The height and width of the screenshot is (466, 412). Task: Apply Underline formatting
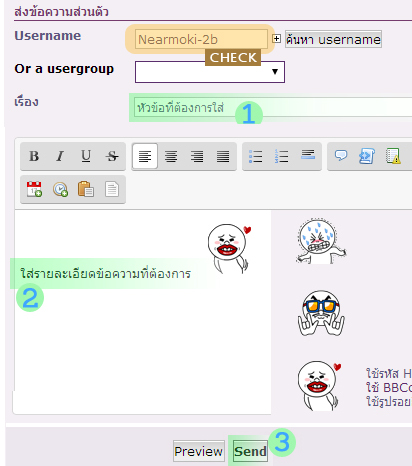pyautogui.click(x=86, y=156)
